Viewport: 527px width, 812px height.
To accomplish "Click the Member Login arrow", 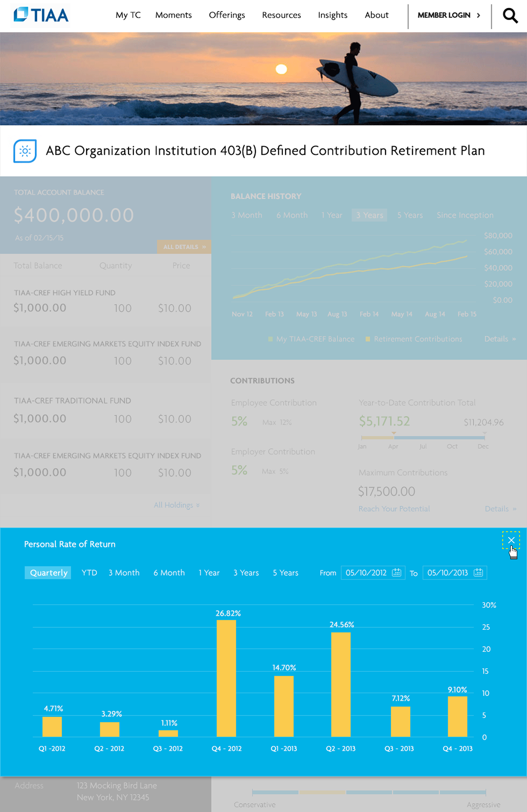I will coord(478,15).
